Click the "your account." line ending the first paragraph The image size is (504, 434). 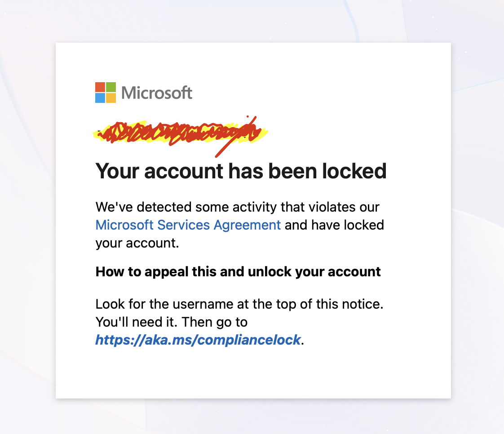[137, 243]
